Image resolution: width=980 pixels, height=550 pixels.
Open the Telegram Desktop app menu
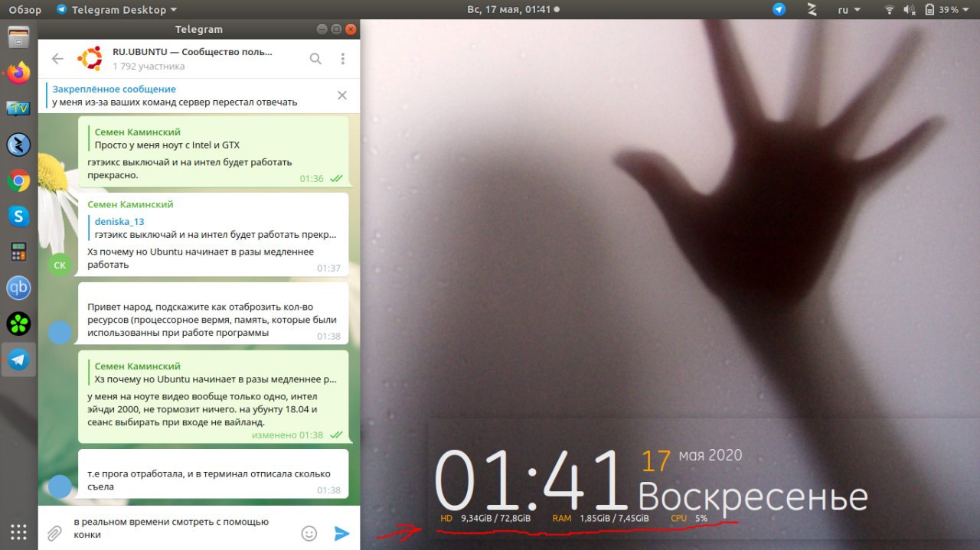click(x=116, y=10)
